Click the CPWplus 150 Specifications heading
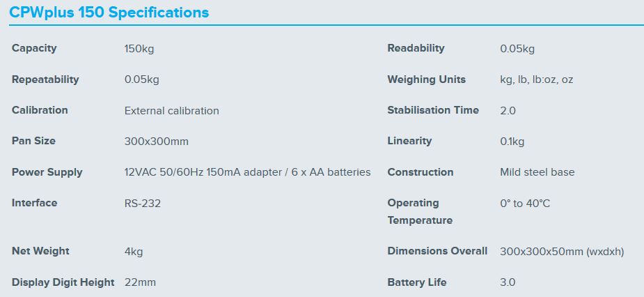644x297 pixels. tap(109, 13)
